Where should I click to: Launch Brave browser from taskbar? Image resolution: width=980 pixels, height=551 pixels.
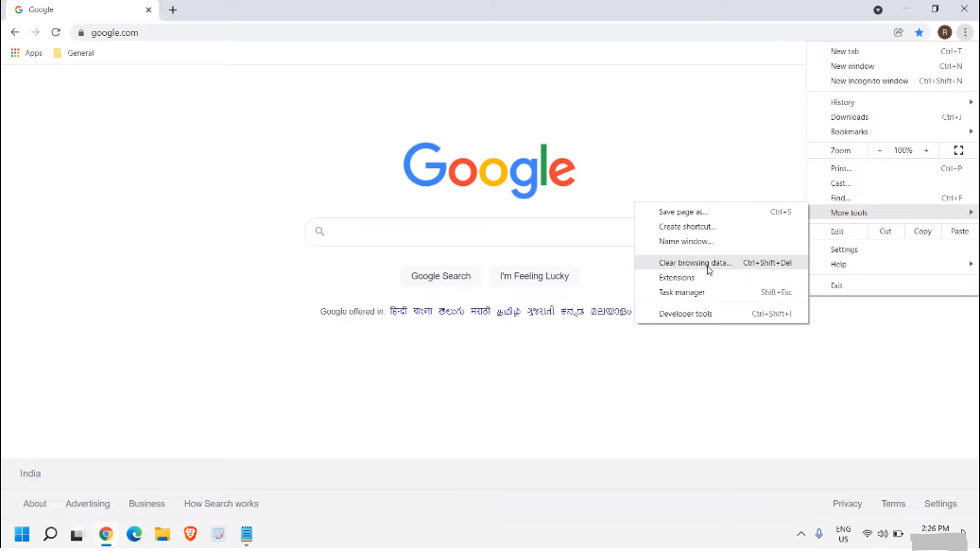(x=190, y=534)
